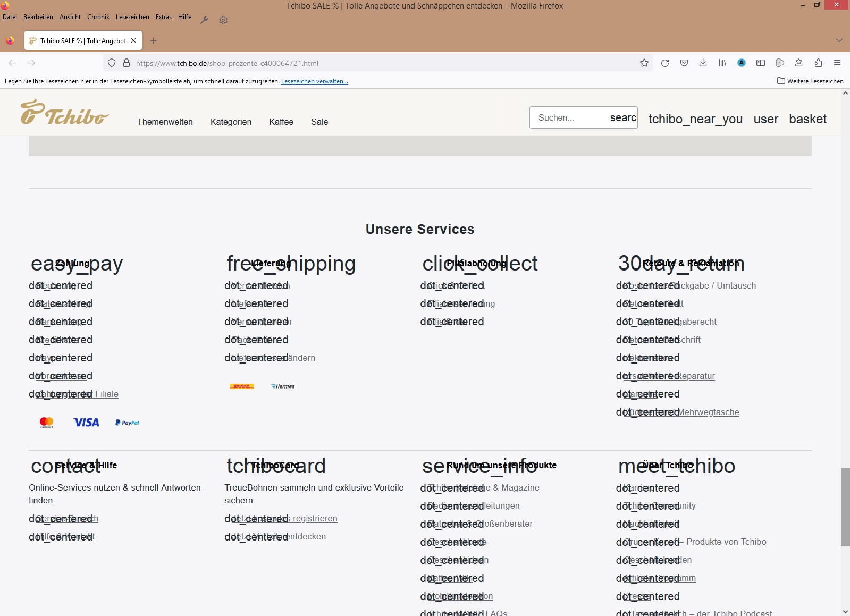850x616 pixels.
Task: Open the Chronik menu
Action: pyautogui.click(x=98, y=17)
